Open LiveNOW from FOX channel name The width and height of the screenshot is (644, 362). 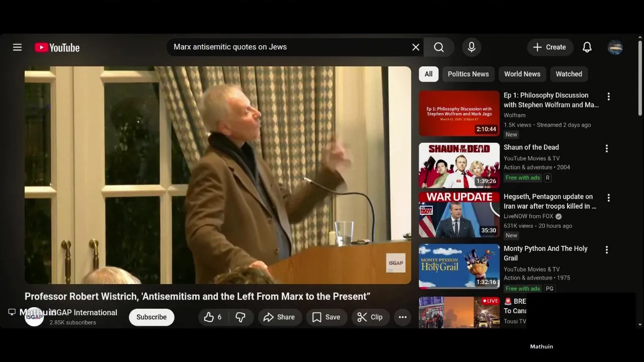point(528,216)
